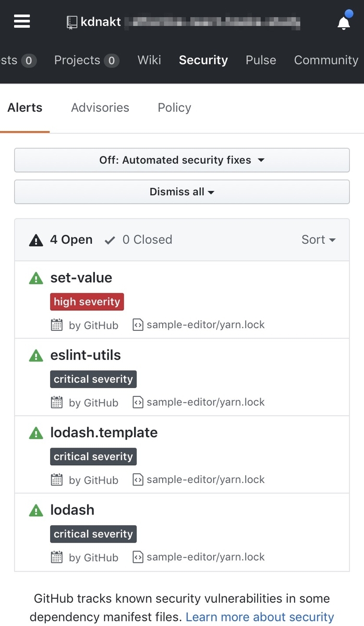Open the hamburger navigation menu
364x626 pixels.
click(x=22, y=21)
